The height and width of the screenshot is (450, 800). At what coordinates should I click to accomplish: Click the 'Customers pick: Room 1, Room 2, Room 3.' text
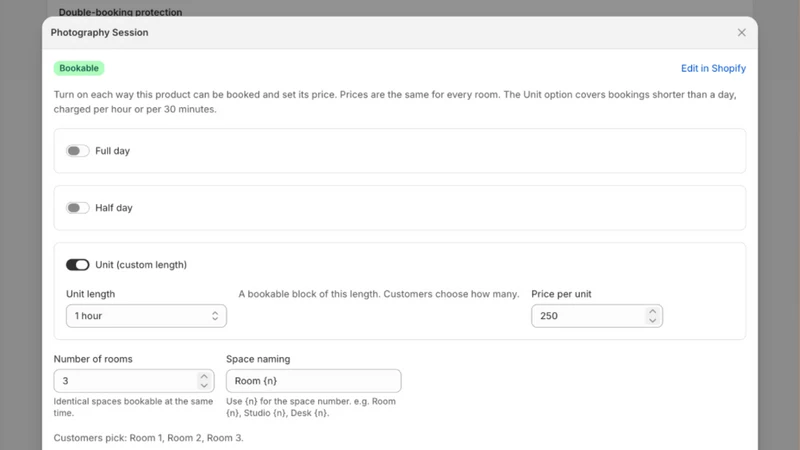coord(148,438)
